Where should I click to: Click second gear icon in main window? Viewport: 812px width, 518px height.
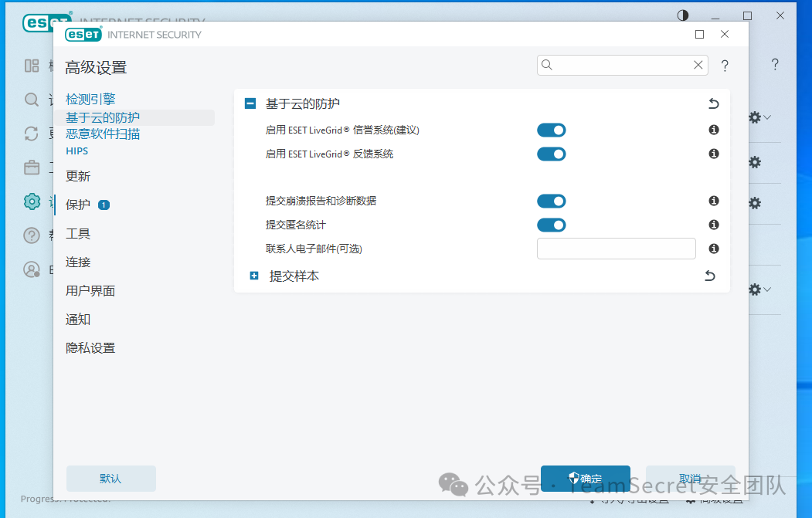(x=755, y=162)
